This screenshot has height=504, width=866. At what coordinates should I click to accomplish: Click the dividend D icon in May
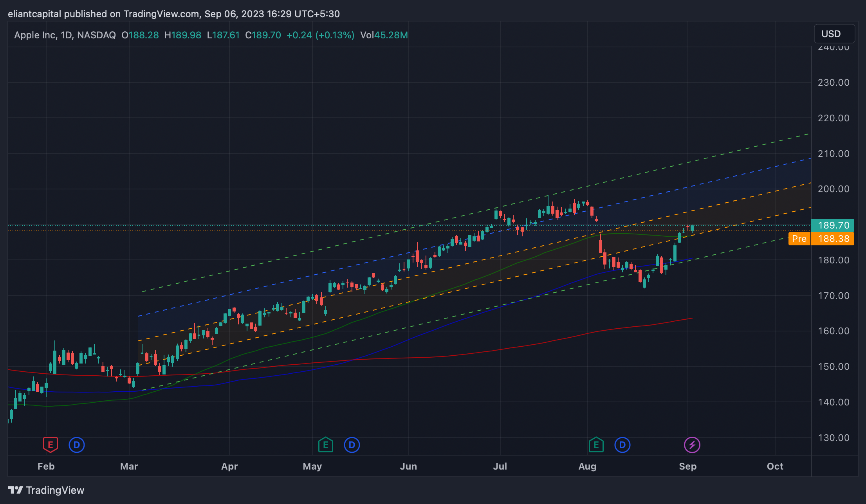tap(352, 445)
